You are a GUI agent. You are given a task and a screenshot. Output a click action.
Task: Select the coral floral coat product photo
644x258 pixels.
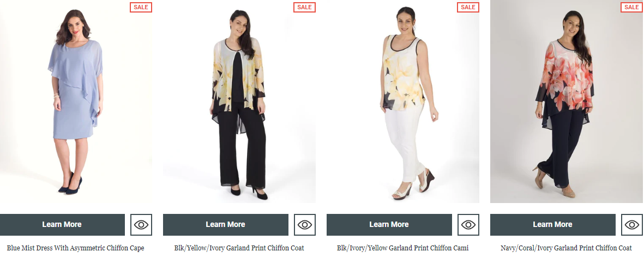567,101
